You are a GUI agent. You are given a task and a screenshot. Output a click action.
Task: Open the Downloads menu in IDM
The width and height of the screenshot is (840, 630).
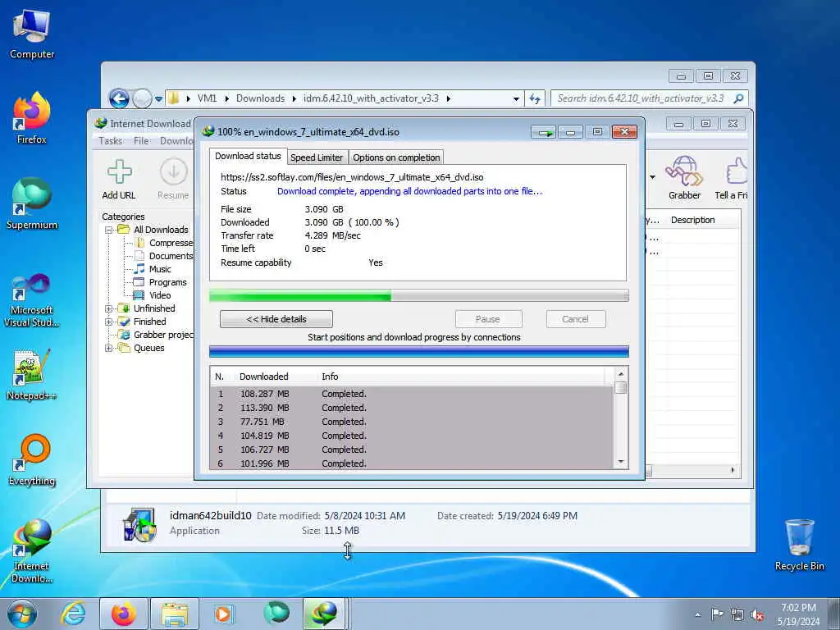(x=176, y=141)
